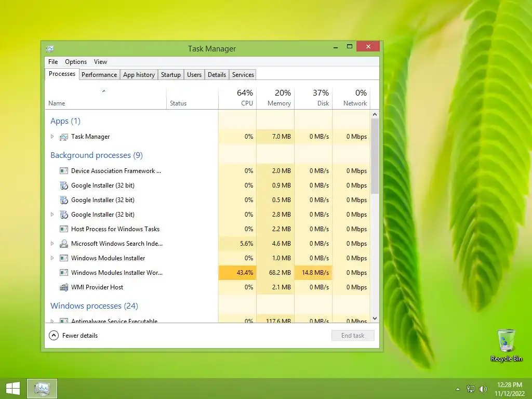Switch to the Performance tab
The image size is (532, 399).
tap(99, 75)
